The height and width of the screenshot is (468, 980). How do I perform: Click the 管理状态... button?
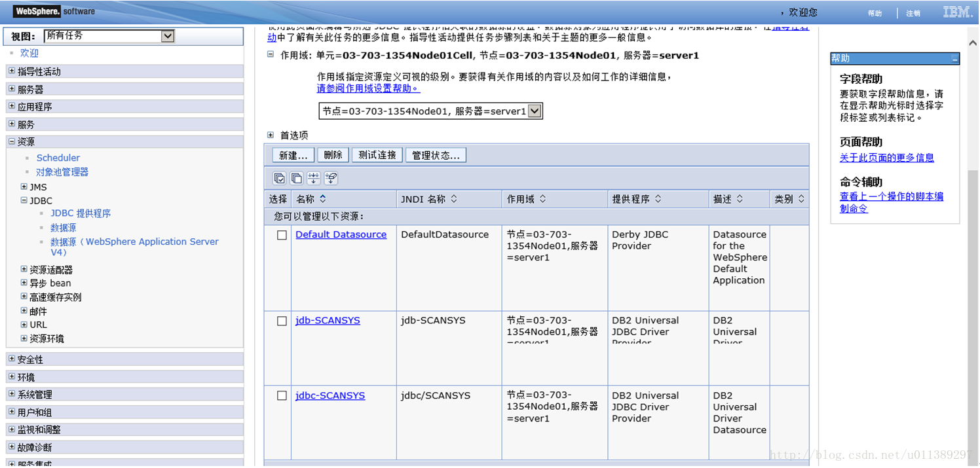point(436,155)
